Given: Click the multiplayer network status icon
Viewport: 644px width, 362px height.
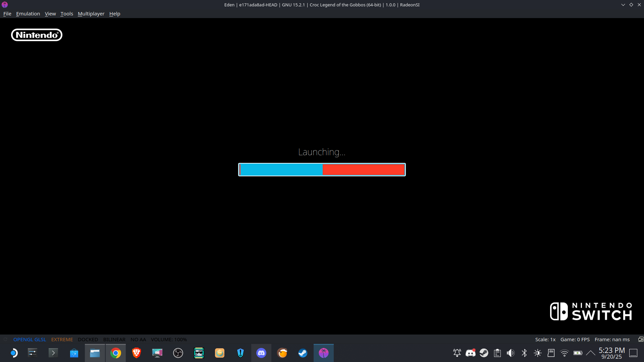Looking at the screenshot, I should [640, 340].
